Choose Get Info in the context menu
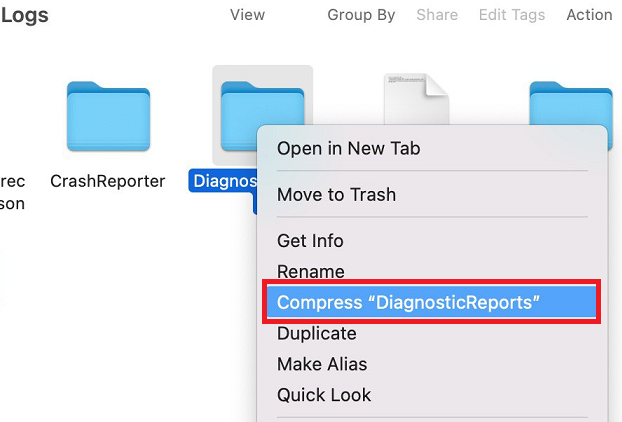Viewport: 622px width, 422px height. [310, 241]
